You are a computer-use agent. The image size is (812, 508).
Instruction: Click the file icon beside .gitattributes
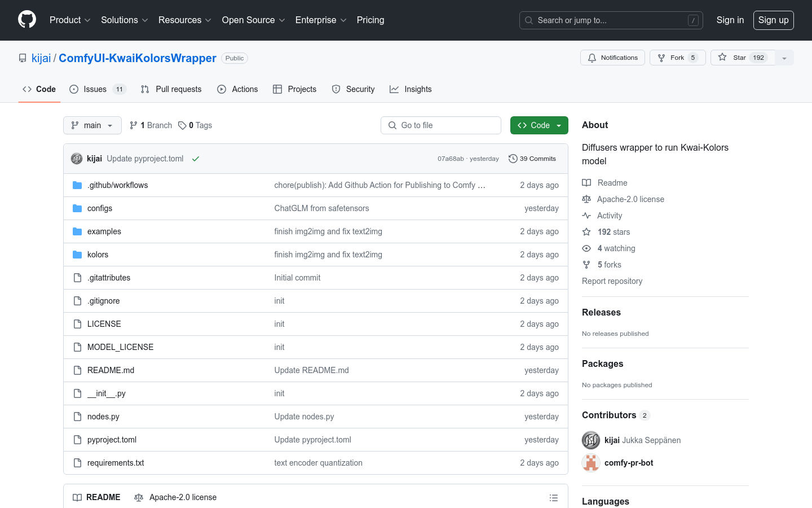coord(77,278)
